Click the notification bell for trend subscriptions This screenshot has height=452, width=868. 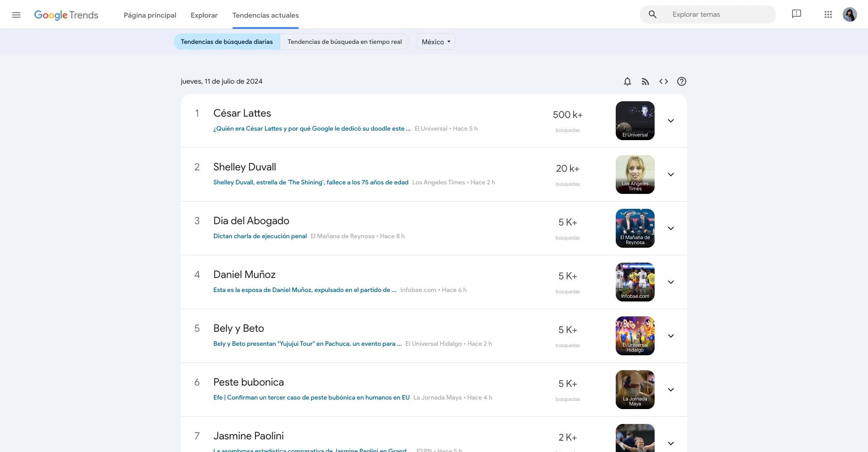pos(627,81)
